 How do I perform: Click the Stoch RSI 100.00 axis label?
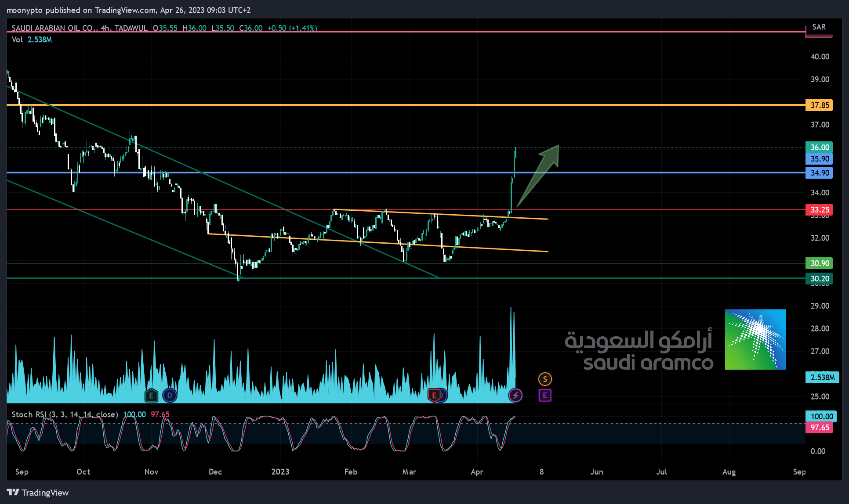[821, 416]
